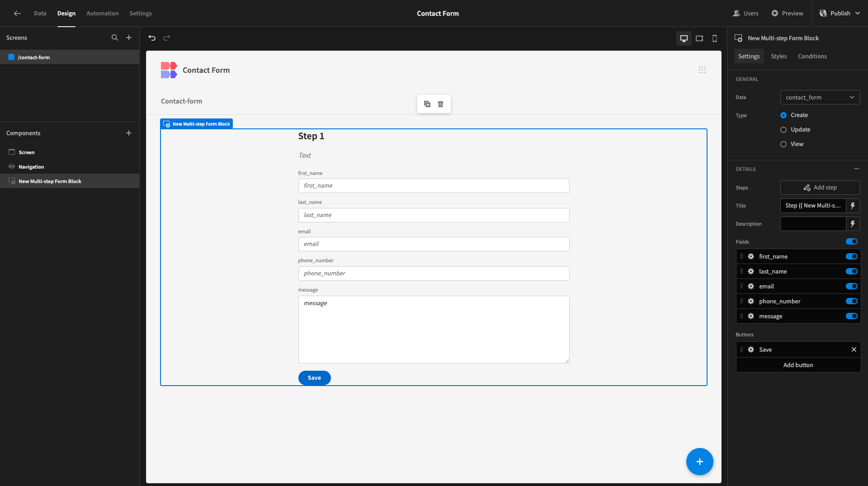Click the Step 1 heading

[x=311, y=136]
